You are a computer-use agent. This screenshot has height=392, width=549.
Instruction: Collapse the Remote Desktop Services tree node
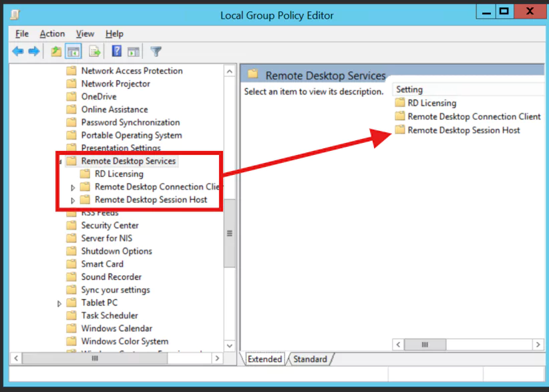(x=60, y=162)
